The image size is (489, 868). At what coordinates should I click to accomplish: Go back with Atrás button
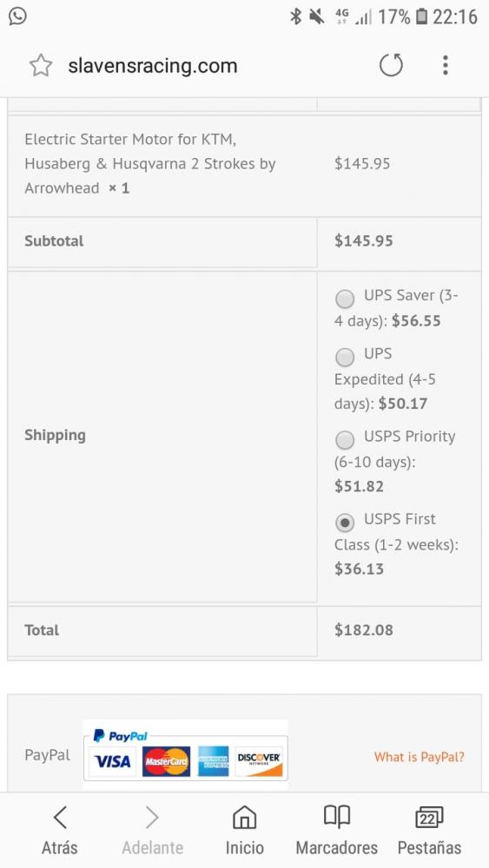60,831
